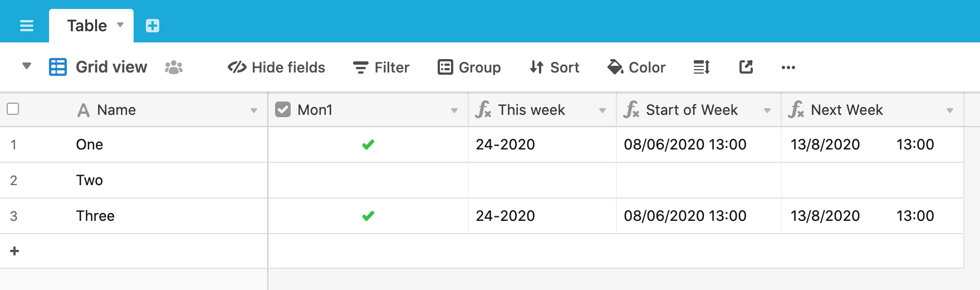Open the Start of Week column dropdown

767,110
